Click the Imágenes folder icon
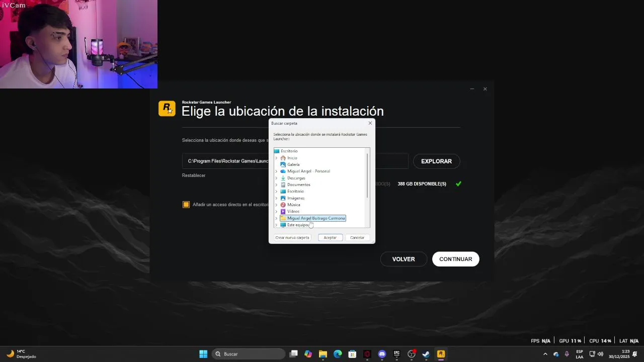644x362 pixels. pyautogui.click(x=283, y=198)
